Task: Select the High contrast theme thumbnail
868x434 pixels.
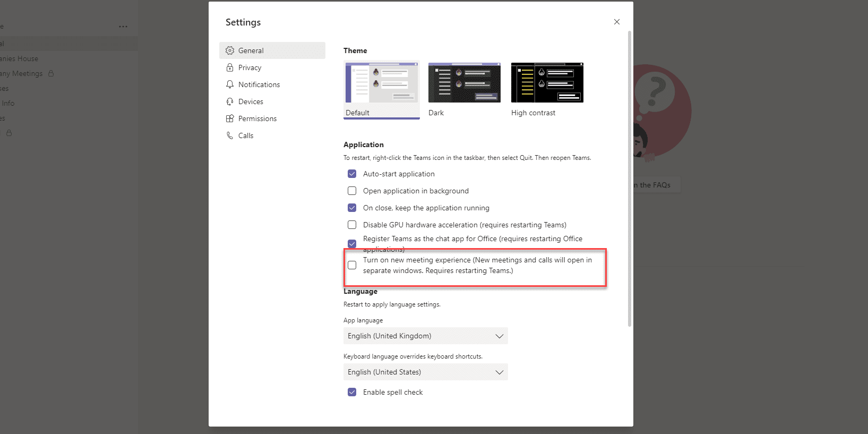Action: 547,82
